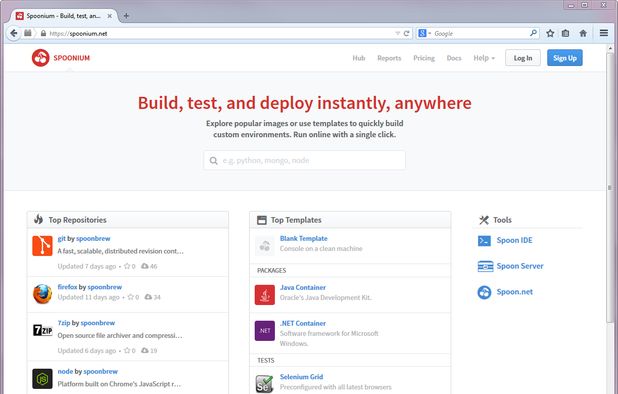Click the browser address bar
The height and width of the screenshot is (394, 618).
[221, 33]
